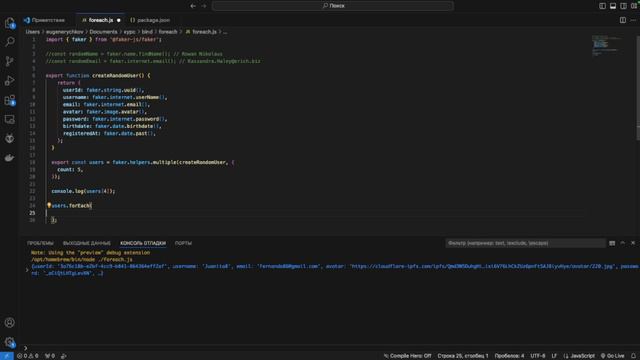640x360 pixels.
Task: Click the avatar URL in debug console output
Action: 483,266
